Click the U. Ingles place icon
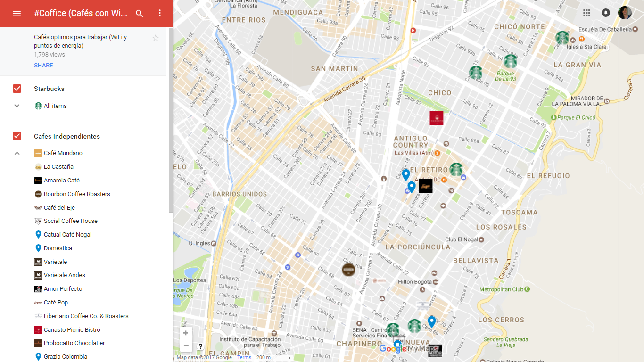This screenshot has width=644, height=362. point(214,243)
